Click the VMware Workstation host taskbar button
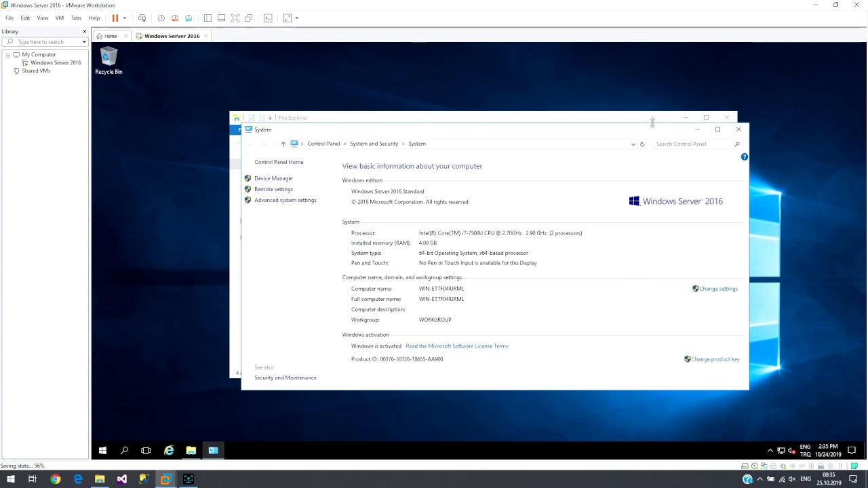This screenshot has width=868, height=488. click(166, 479)
